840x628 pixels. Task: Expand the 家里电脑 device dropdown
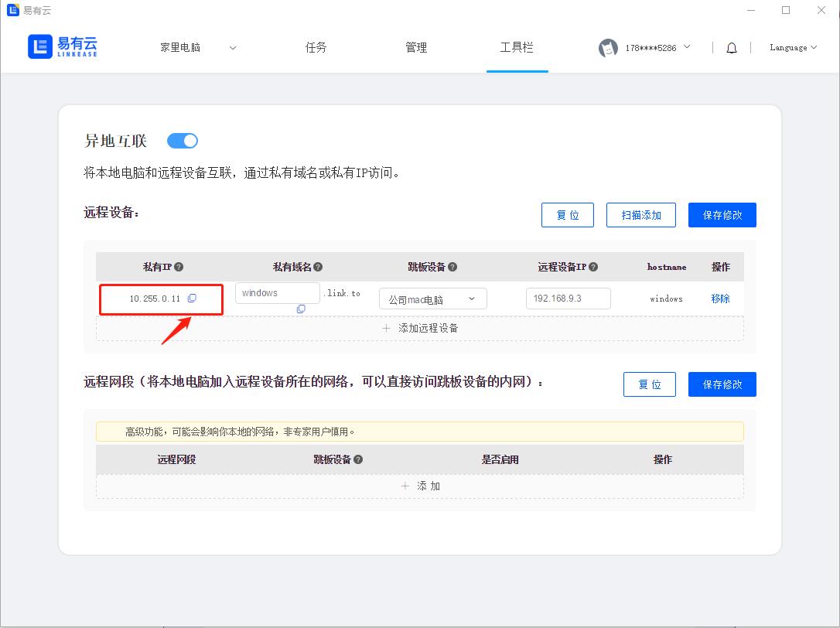pyautogui.click(x=198, y=48)
